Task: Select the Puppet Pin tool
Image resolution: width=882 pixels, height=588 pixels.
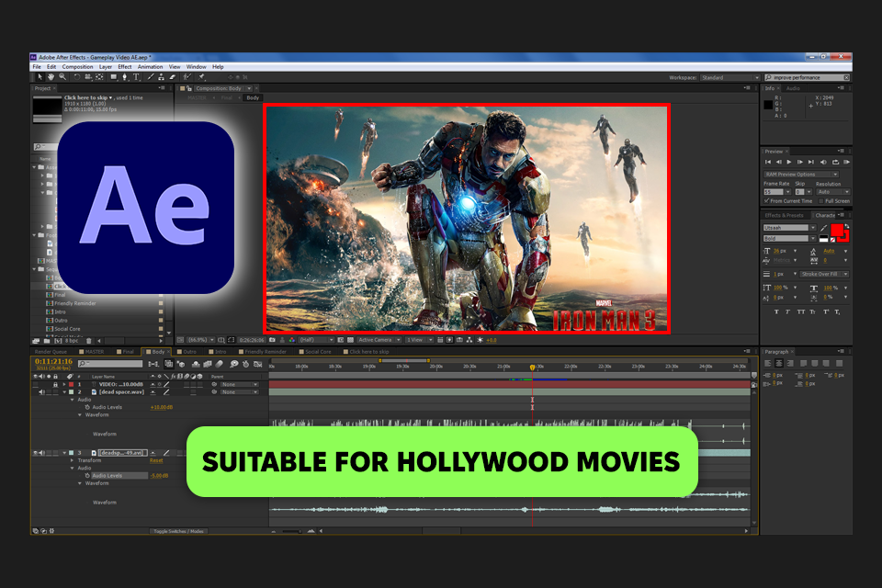Action: coord(201,77)
